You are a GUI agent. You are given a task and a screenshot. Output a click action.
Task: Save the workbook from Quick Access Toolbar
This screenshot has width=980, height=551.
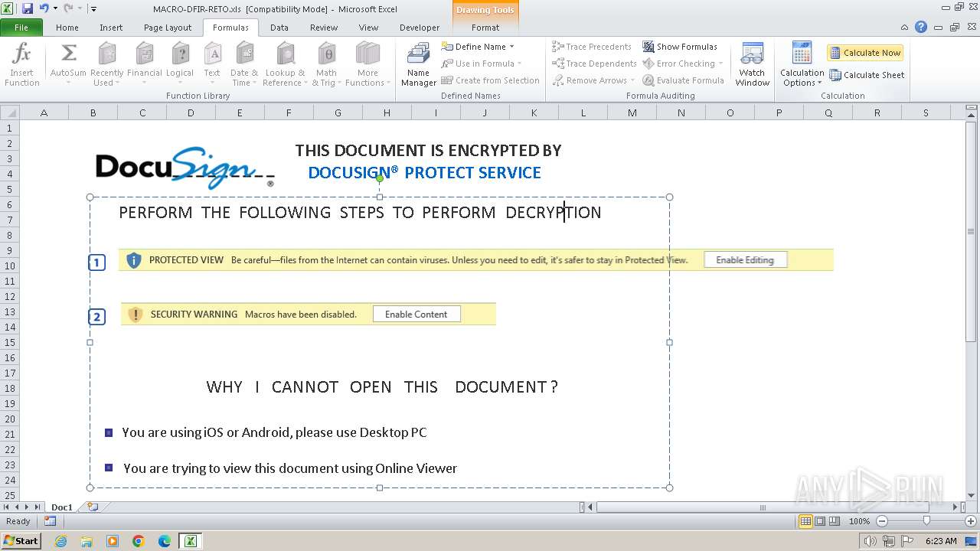(x=28, y=8)
